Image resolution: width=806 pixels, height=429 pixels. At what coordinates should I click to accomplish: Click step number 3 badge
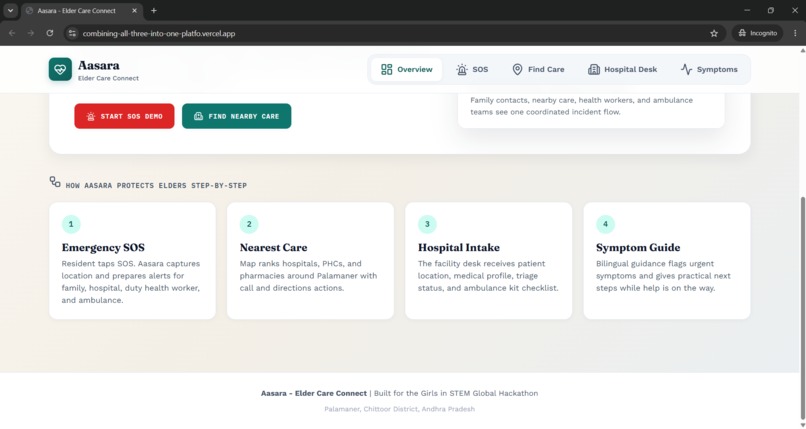point(427,224)
